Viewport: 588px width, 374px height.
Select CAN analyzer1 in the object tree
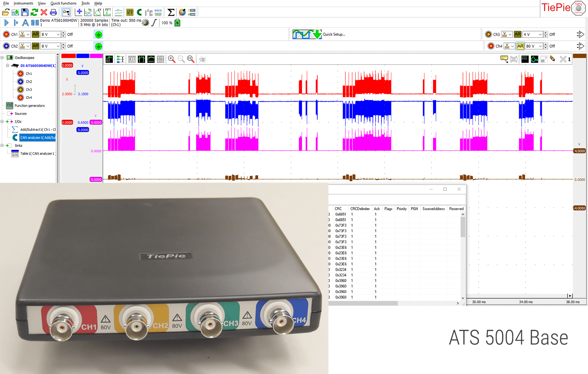[x=37, y=138]
